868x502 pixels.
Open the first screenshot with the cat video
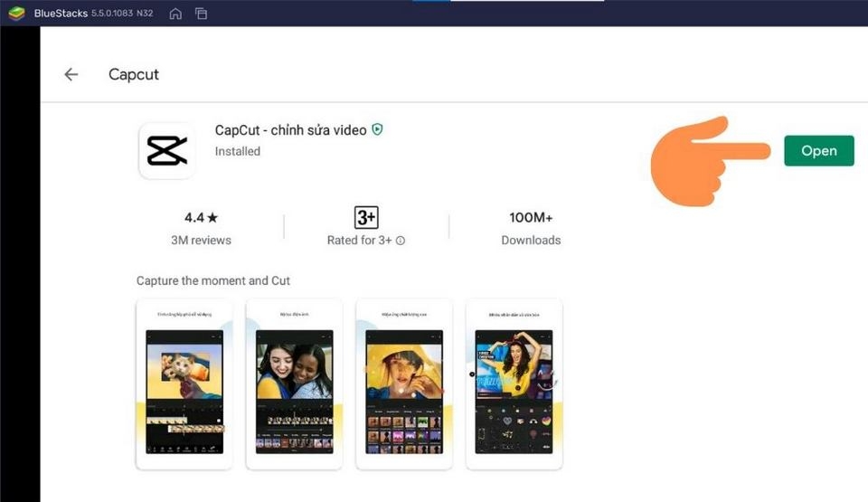click(184, 384)
